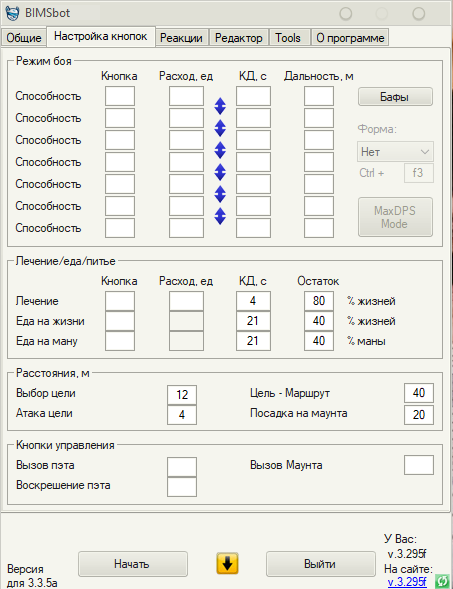Click the Еда на жизни Кнопка field
453x589 pixels.
point(120,321)
